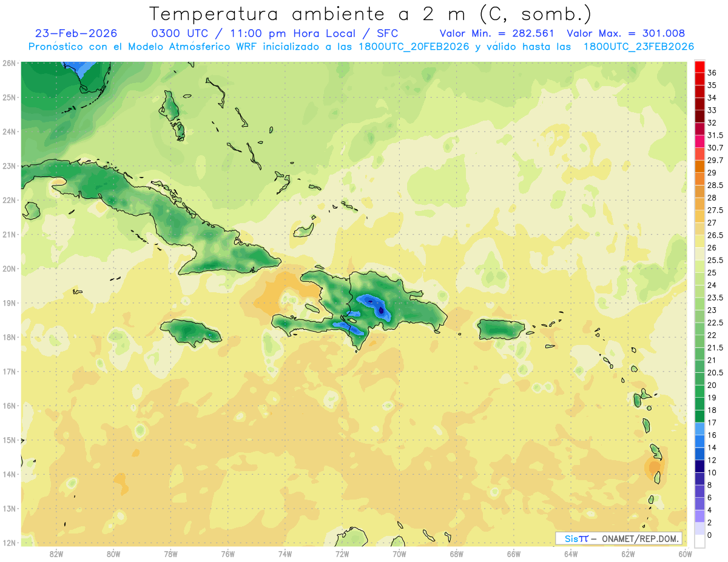Click the forecast date "23-Feb-2026"

click(76, 33)
